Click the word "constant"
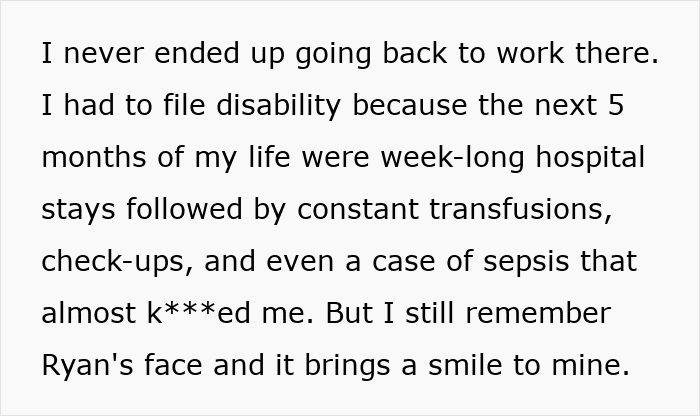Image resolution: width=700 pixels, height=416 pixels. click(x=358, y=209)
